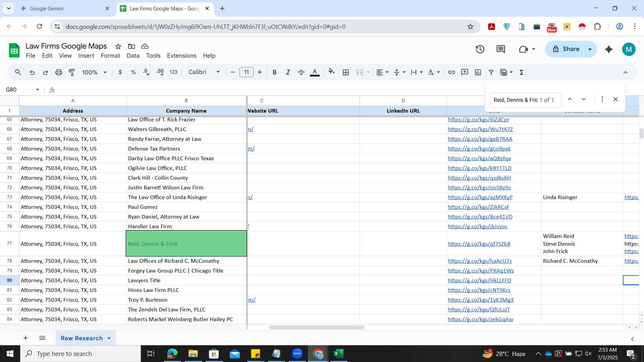Open the Insert menu
644x362 pixels.
click(x=86, y=56)
